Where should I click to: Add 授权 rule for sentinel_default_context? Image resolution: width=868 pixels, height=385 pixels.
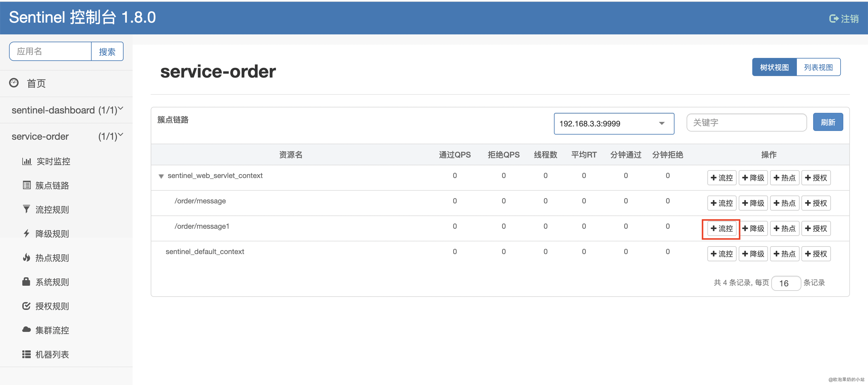tap(816, 254)
